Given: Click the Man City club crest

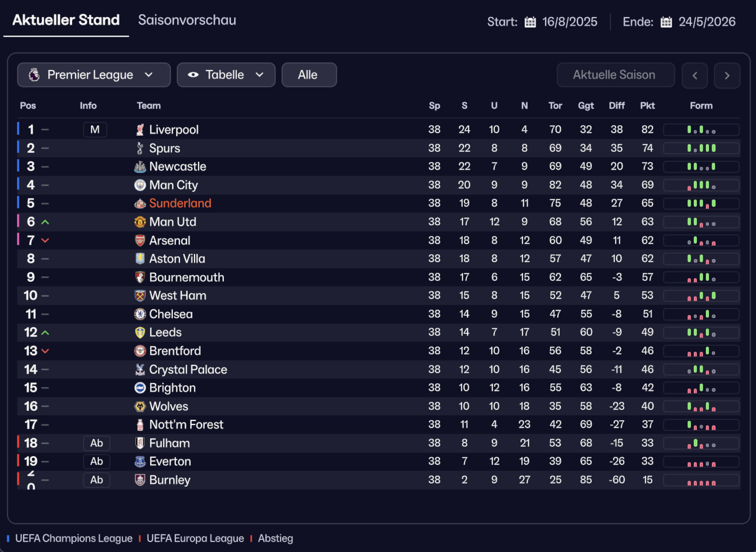Looking at the screenshot, I should tap(140, 185).
